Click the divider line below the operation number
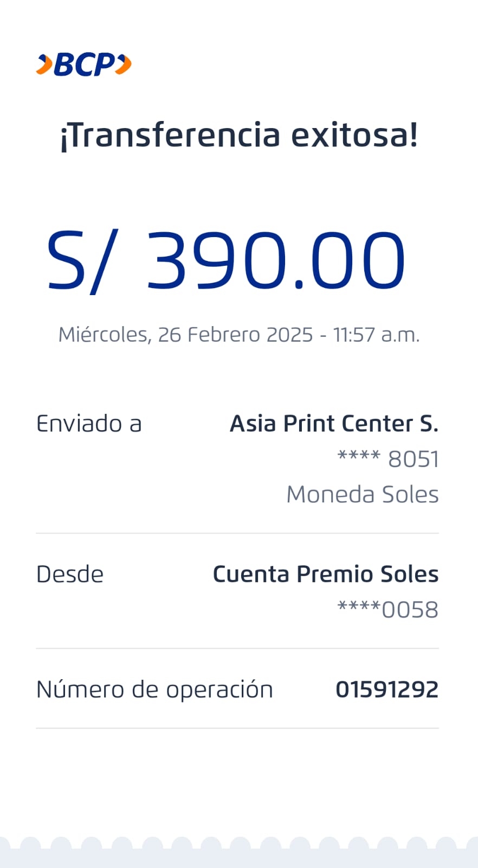Screen dimensions: 478x868 click(x=237, y=728)
